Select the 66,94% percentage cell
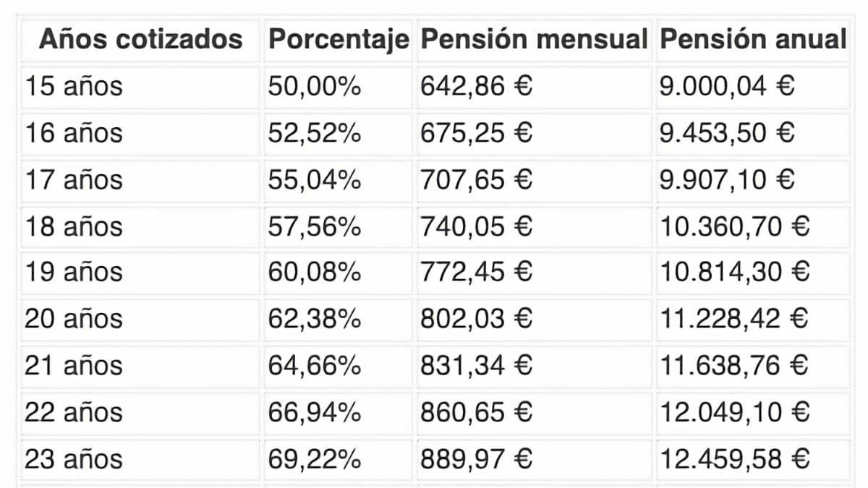Image resolution: width=868 pixels, height=488 pixels. (x=315, y=413)
